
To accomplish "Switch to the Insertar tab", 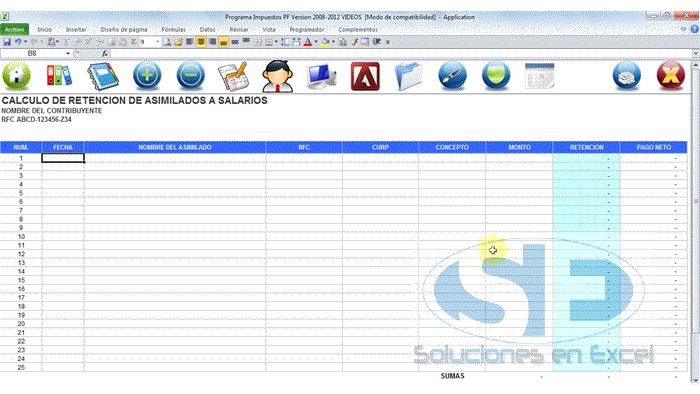I will [76, 29].
